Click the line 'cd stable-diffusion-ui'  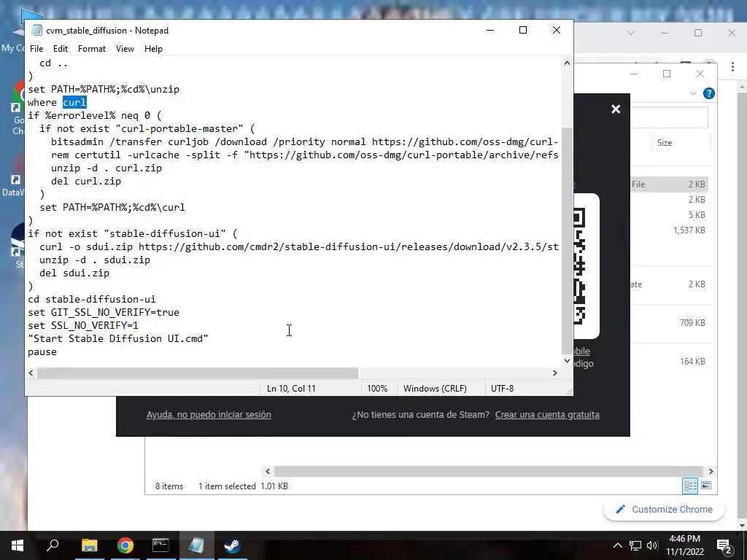(91, 299)
